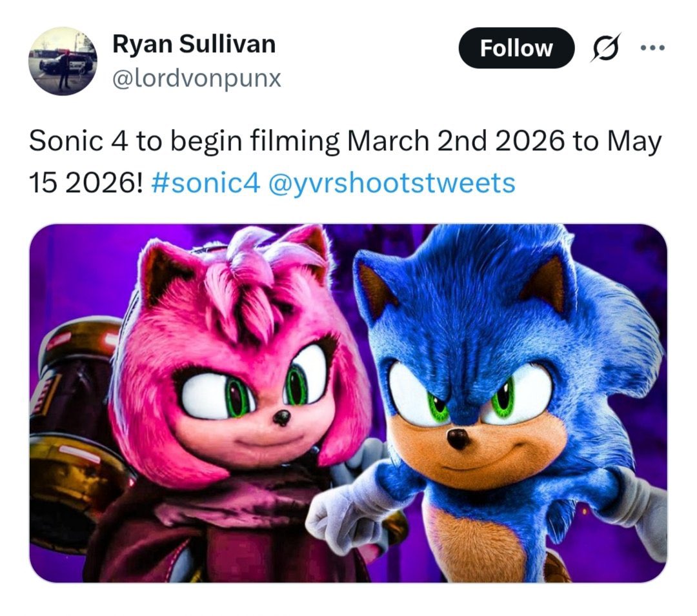Click the Grok slashed-circle icon
The image size is (697, 616).
(603, 48)
